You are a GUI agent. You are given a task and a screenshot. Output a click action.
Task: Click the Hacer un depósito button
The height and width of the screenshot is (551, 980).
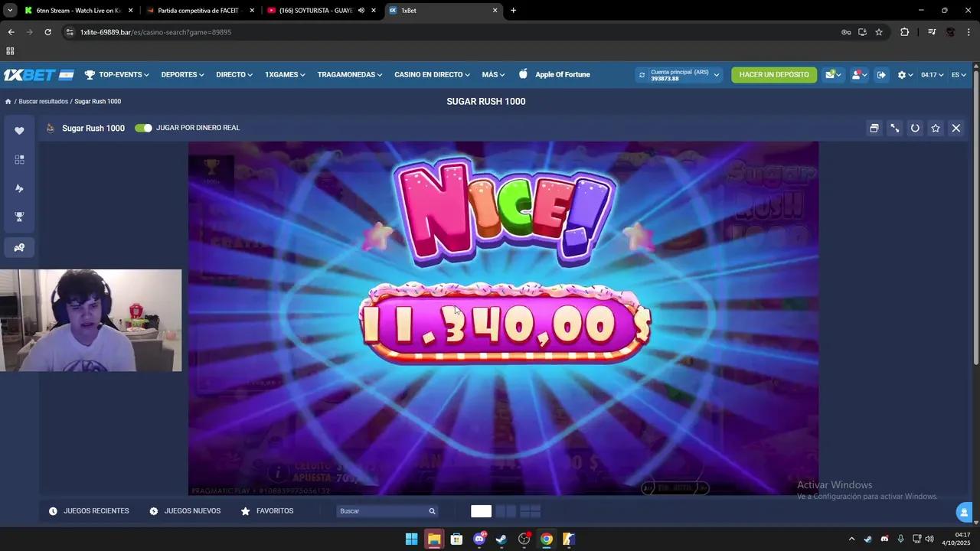[774, 75]
